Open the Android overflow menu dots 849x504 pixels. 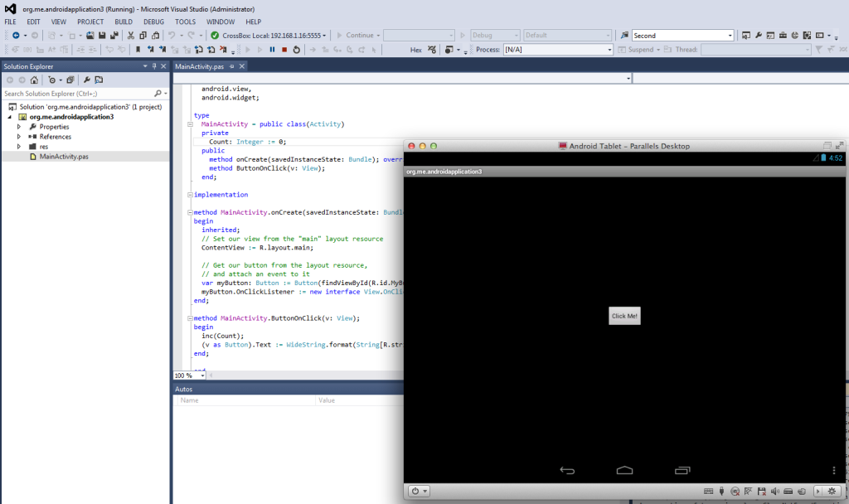[x=834, y=471]
